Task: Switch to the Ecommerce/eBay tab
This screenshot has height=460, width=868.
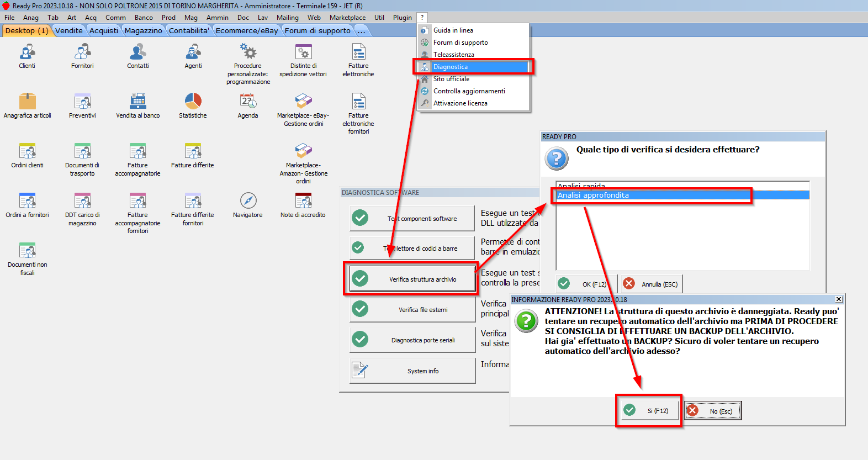Action: pyautogui.click(x=247, y=31)
